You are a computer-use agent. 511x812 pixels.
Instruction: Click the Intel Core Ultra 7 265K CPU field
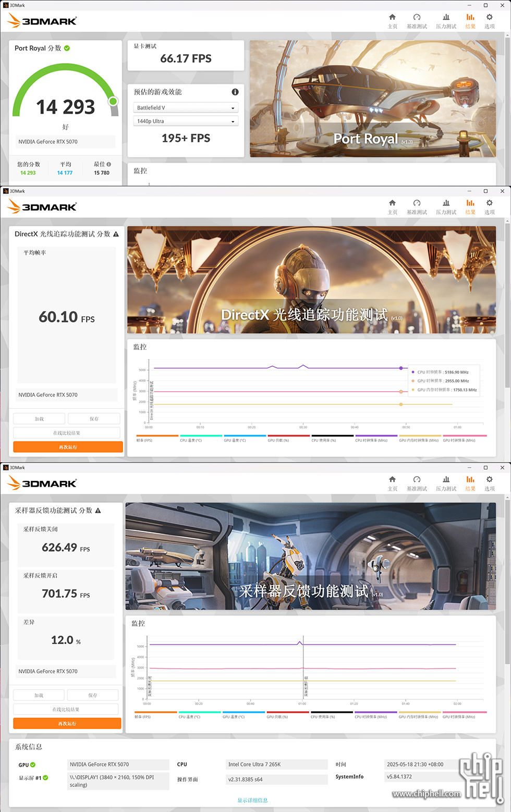point(277,765)
